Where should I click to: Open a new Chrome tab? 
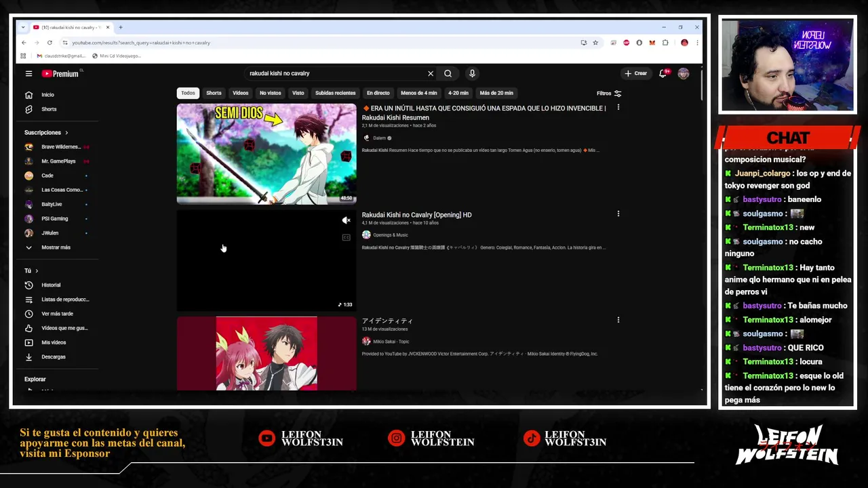click(120, 27)
